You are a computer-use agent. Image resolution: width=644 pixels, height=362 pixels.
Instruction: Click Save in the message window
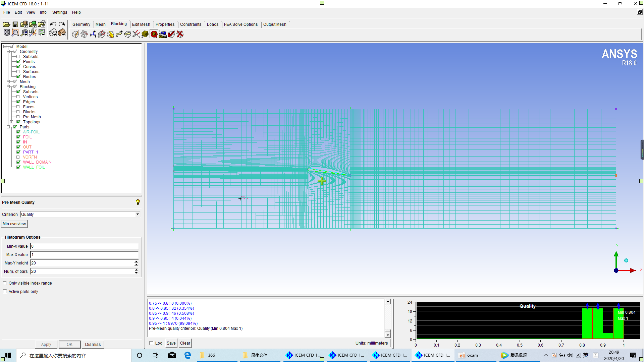point(171,343)
